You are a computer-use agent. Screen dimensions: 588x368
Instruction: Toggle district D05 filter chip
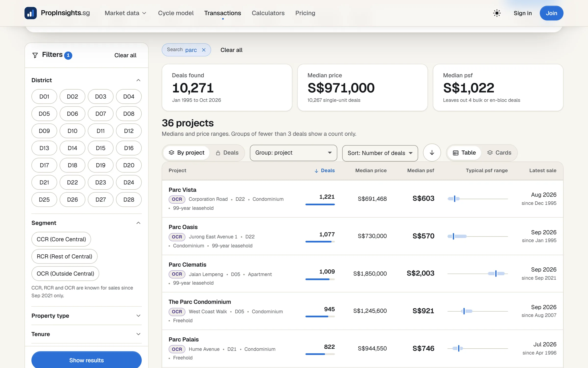44,114
